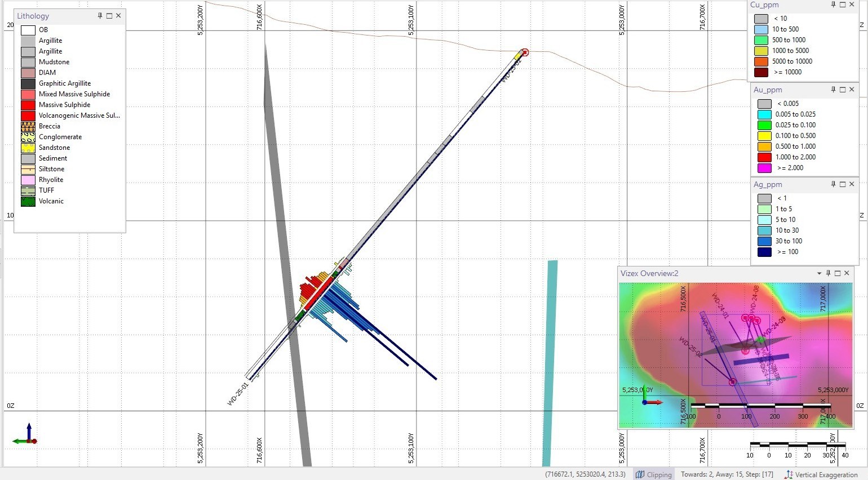Click the WD-25-01 drillhole label
This screenshot has width=868, height=480.
click(237, 393)
